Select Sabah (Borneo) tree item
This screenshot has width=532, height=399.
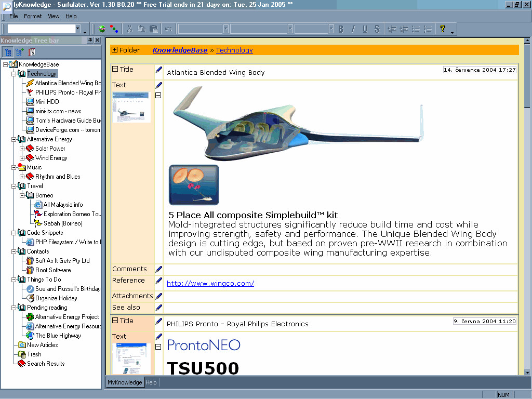click(63, 223)
